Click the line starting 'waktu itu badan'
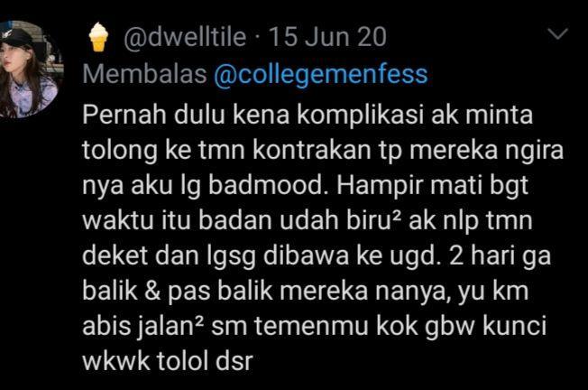Viewport: 588px width, 390px height. [308, 220]
